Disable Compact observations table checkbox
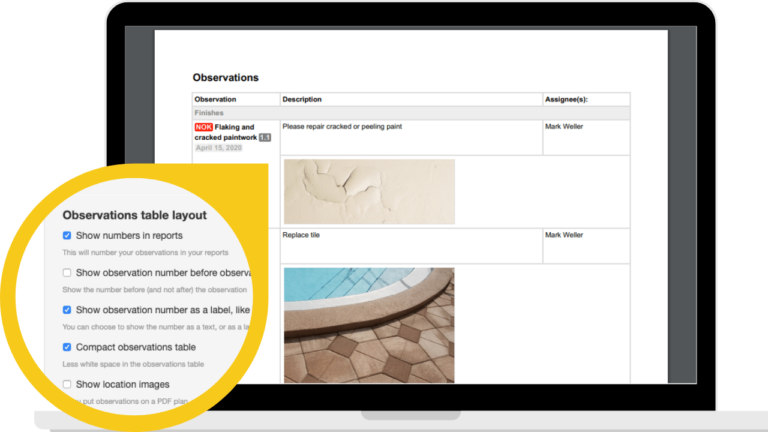Viewport: 768px width, 432px height. pos(67,347)
